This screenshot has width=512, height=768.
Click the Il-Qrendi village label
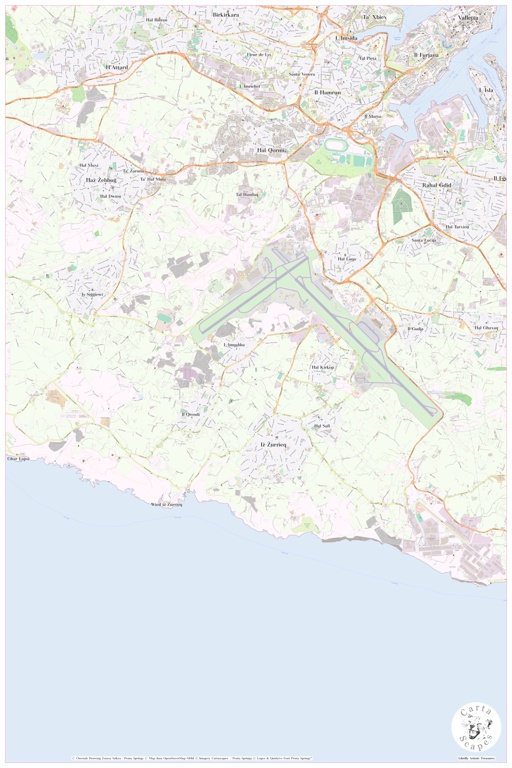(x=191, y=414)
